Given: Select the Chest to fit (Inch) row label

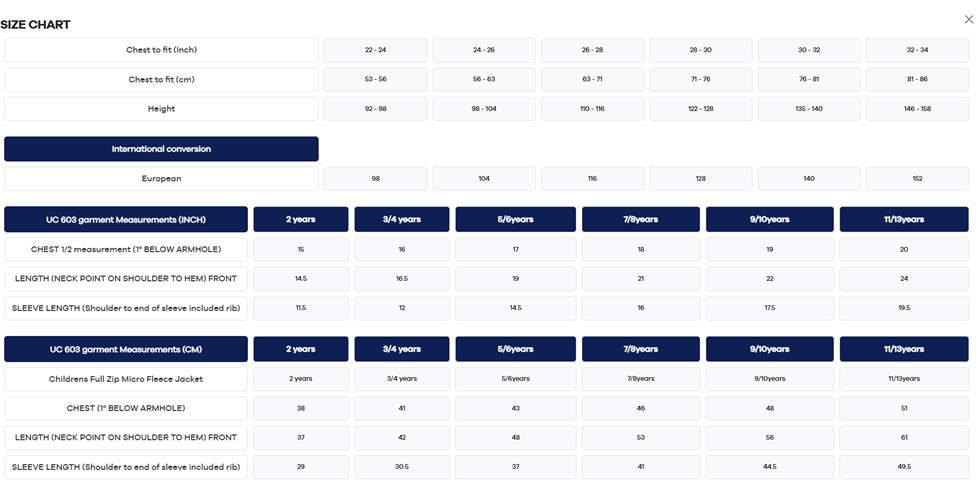Looking at the screenshot, I should [x=161, y=50].
